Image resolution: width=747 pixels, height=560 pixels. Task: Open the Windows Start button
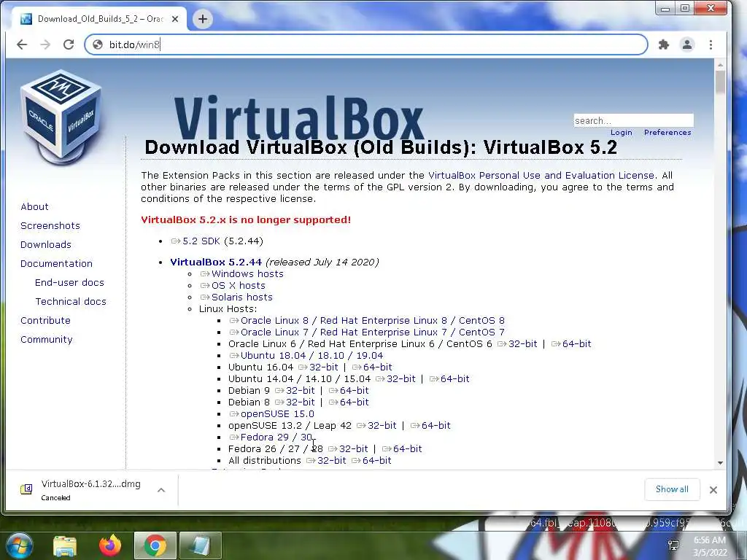pos(18,545)
